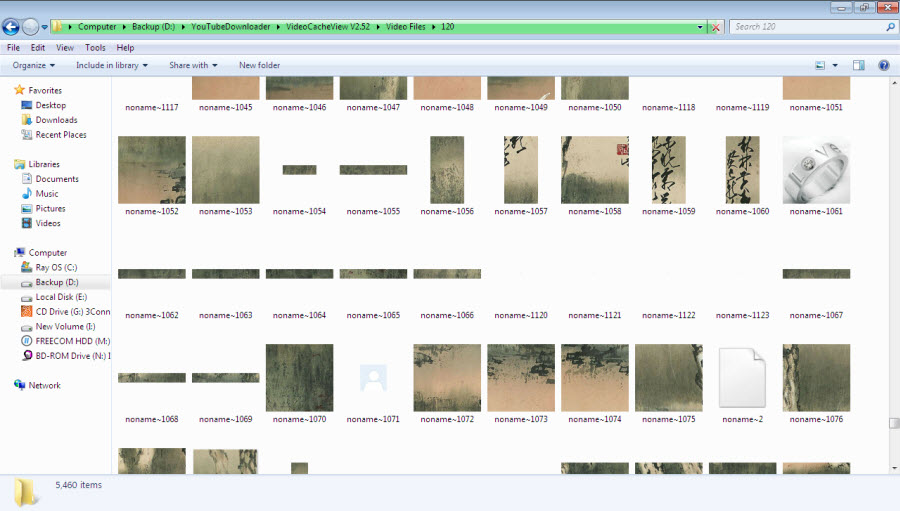Select the Backup (D:) drive

pos(57,282)
